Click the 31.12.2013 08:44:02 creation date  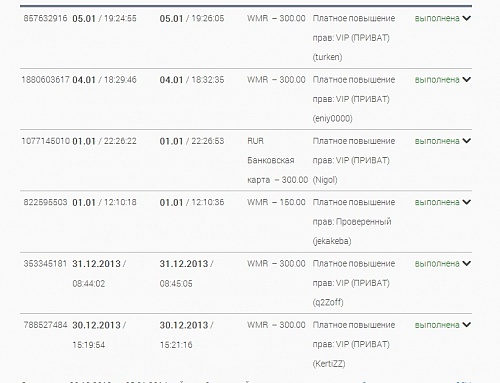(x=99, y=274)
